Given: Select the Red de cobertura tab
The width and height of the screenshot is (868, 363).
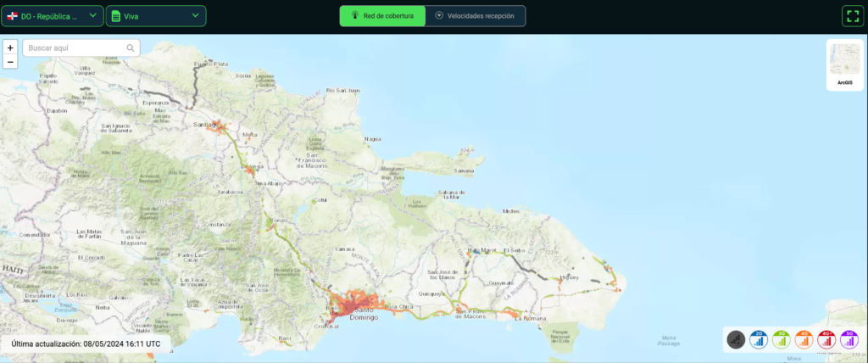Looking at the screenshot, I should click(x=382, y=16).
